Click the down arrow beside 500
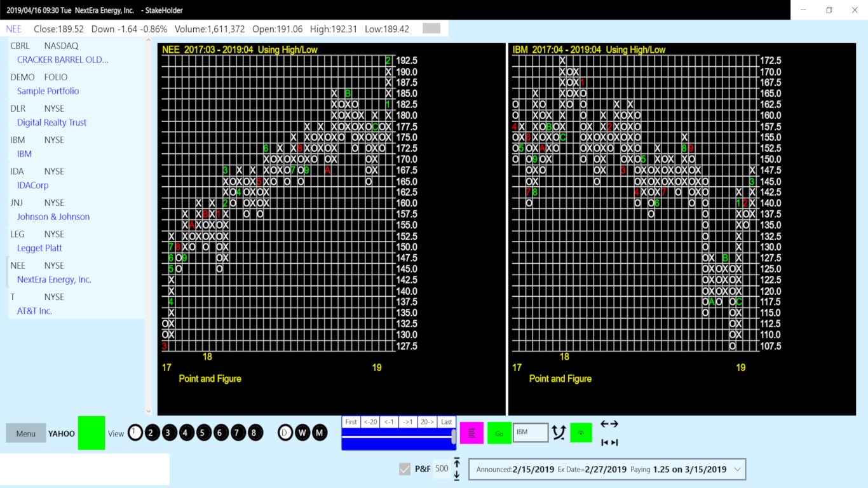The width and height of the screenshot is (868, 488). [456, 475]
